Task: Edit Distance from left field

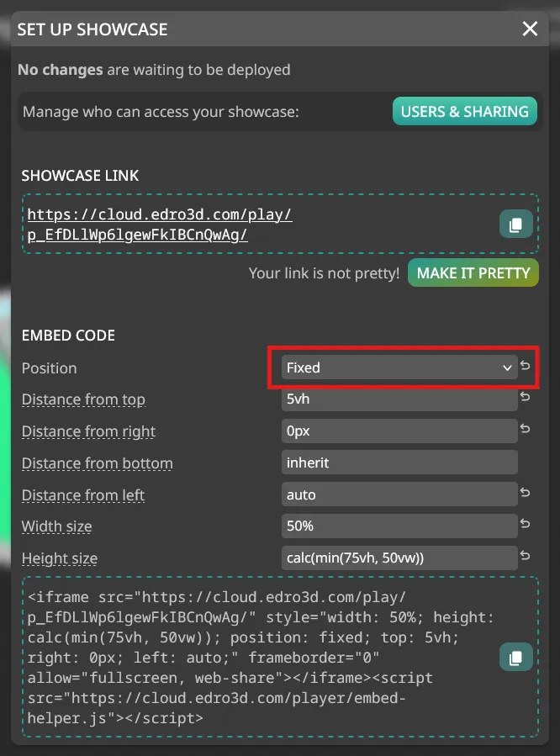Action: click(x=399, y=494)
